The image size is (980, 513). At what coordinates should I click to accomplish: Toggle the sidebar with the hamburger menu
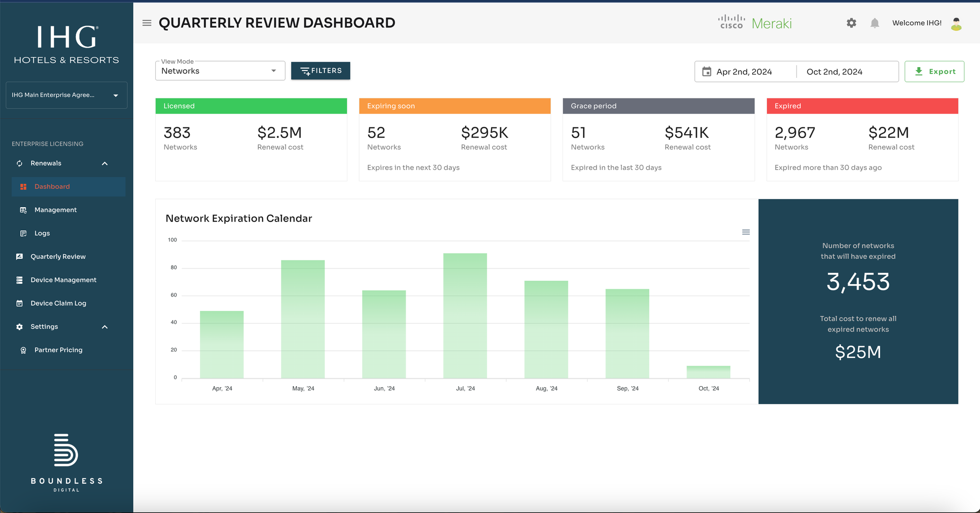tap(147, 23)
